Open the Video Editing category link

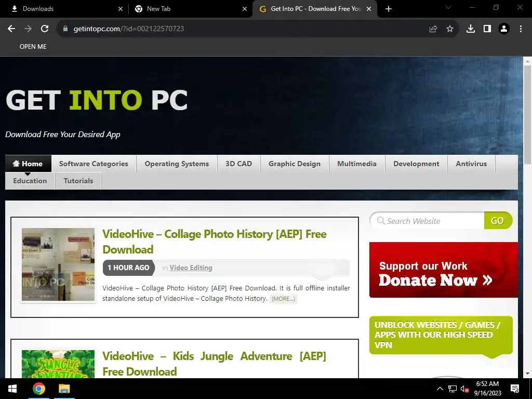click(191, 268)
